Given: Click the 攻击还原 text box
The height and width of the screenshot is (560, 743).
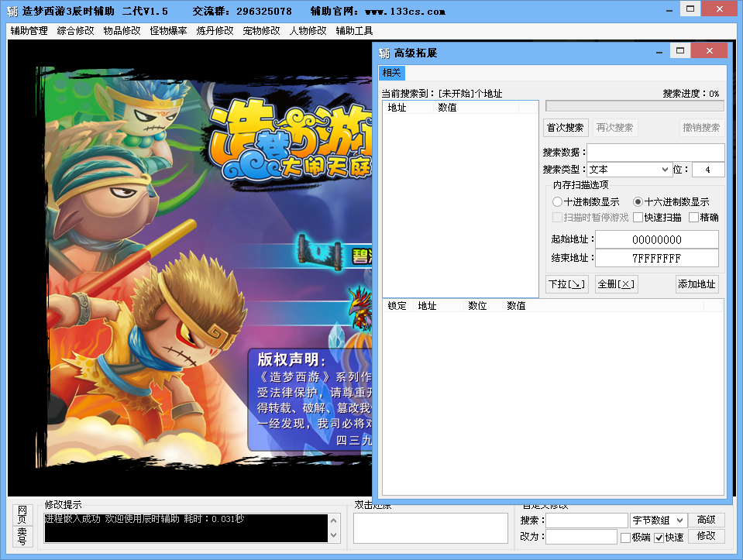Looking at the screenshot, I should [x=431, y=528].
